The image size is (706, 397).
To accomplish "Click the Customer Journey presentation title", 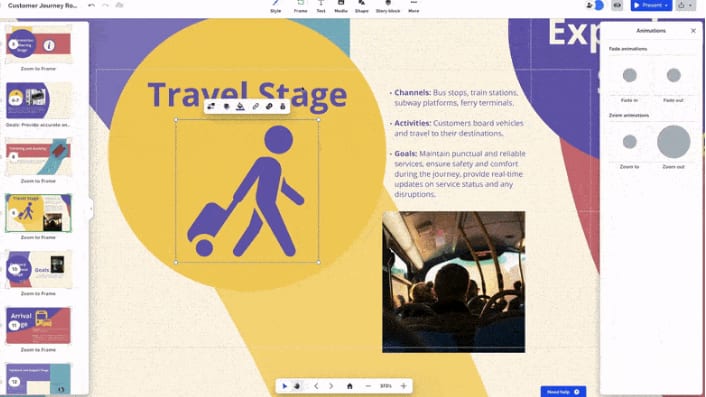I will click(x=43, y=5).
